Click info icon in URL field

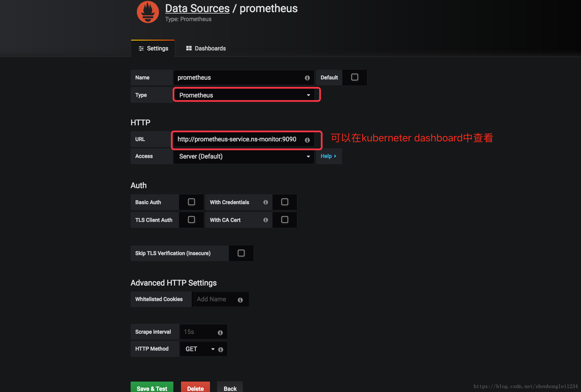[307, 140]
